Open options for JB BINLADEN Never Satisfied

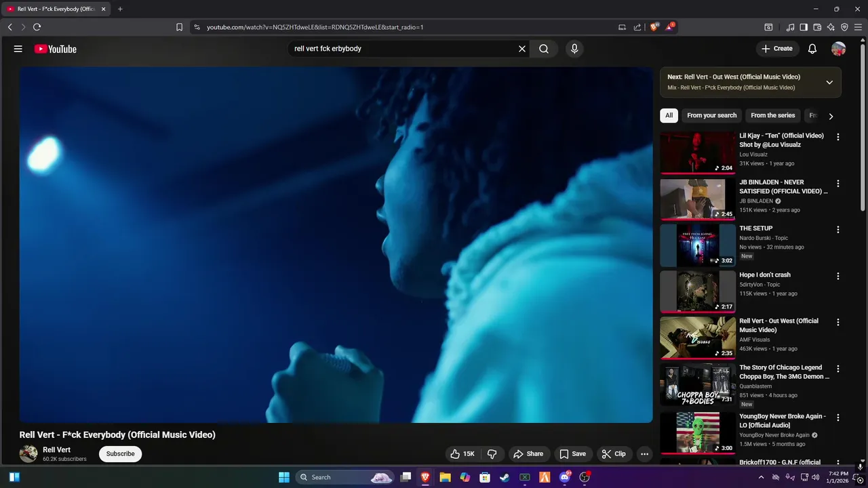(838, 184)
